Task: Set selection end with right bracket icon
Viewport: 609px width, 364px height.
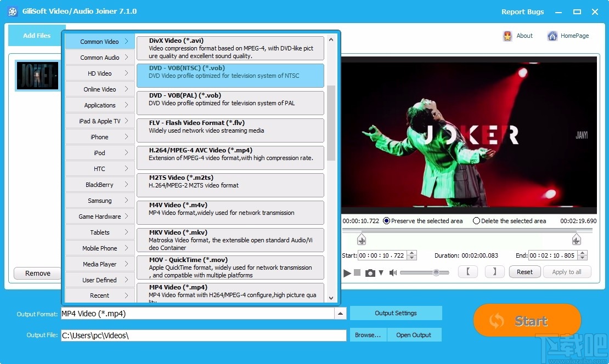Action: 494,271
